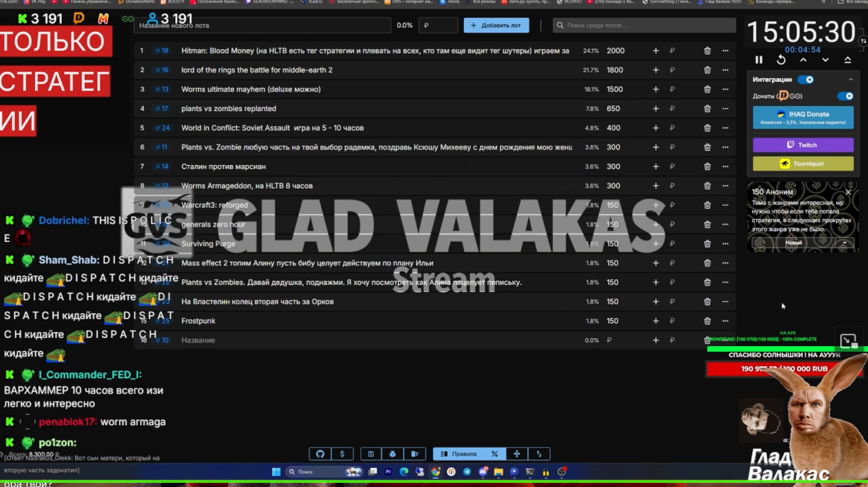
Task: Delete the lord of the rings lot
Action: (x=707, y=70)
